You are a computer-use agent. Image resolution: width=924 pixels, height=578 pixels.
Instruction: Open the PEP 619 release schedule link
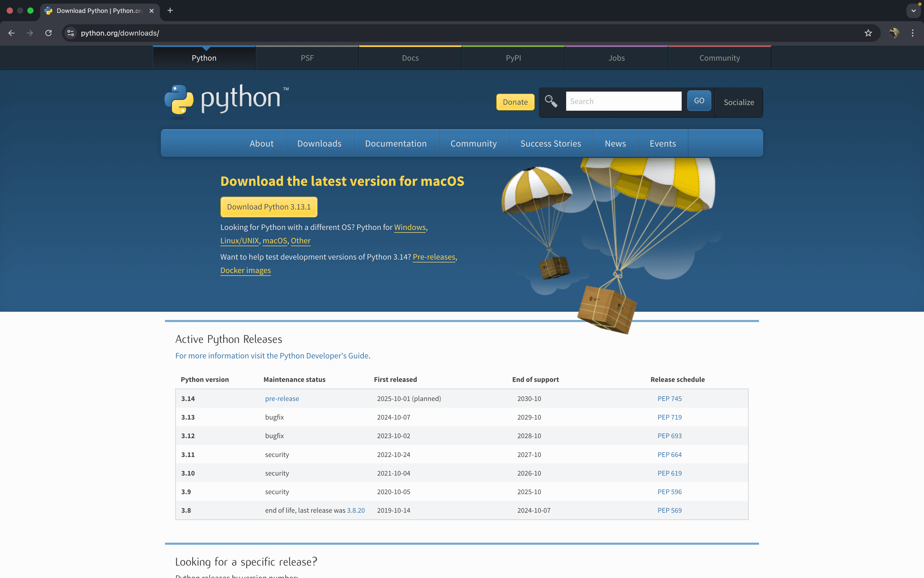pos(669,473)
